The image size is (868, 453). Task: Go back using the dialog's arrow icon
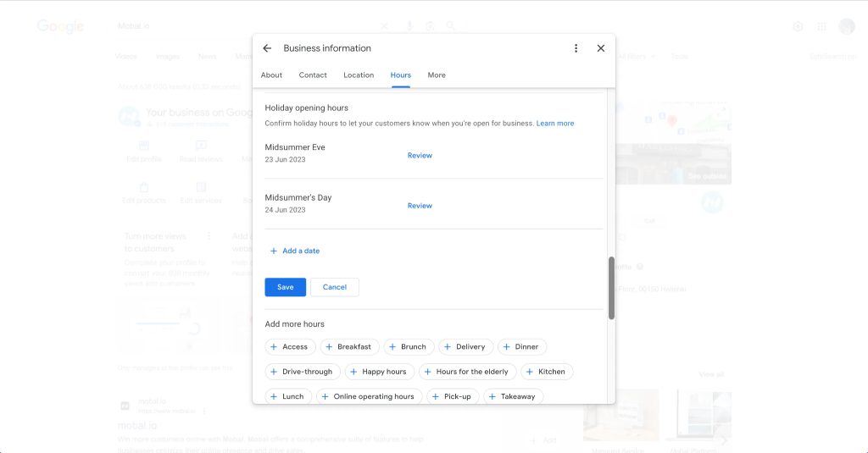pyautogui.click(x=267, y=48)
